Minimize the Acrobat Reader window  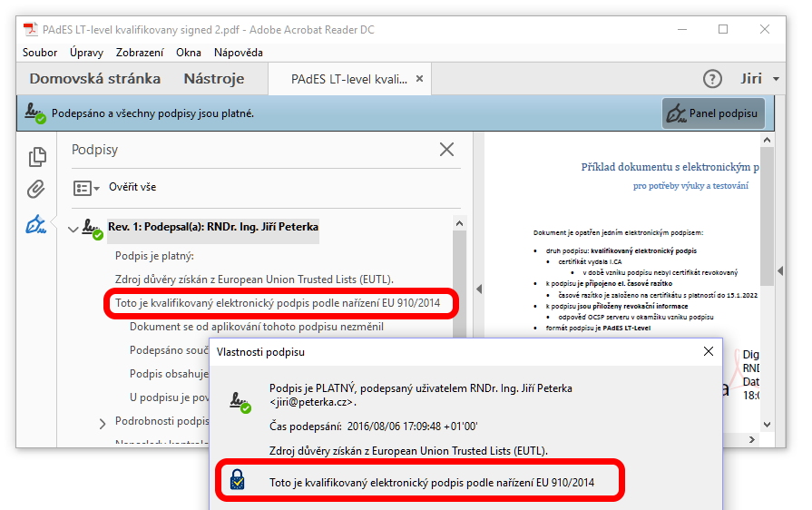(682, 30)
